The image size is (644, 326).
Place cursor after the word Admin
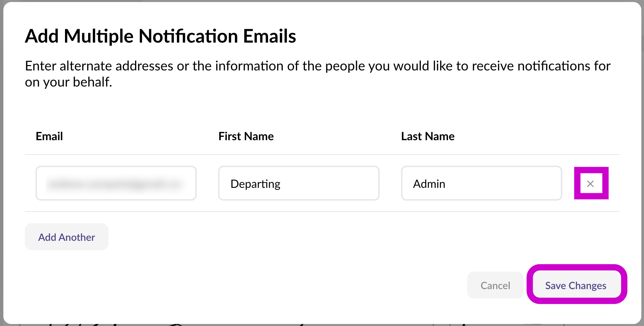pos(446,184)
